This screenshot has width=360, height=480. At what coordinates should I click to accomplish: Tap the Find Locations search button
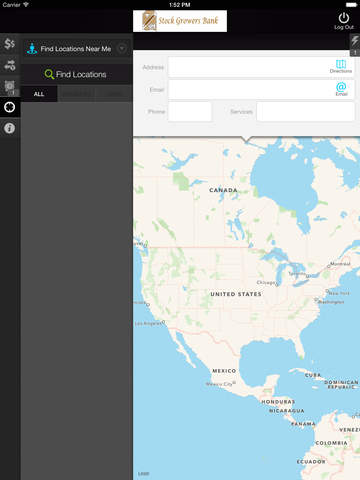(x=76, y=74)
